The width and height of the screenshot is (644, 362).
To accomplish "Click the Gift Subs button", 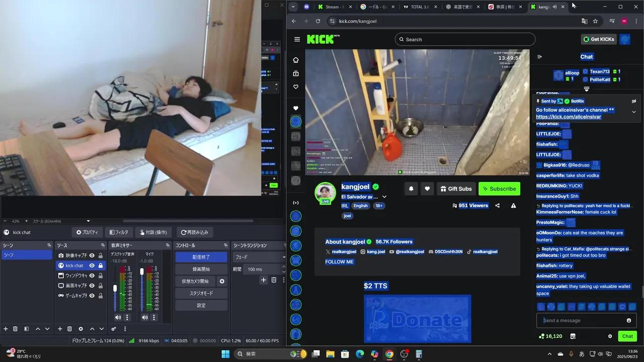I will (x=456, y=189).
